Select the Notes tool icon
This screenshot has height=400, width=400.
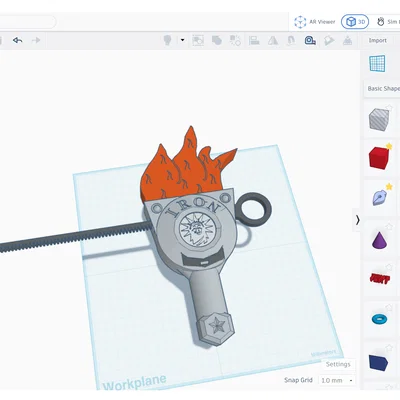click(329, 40)
